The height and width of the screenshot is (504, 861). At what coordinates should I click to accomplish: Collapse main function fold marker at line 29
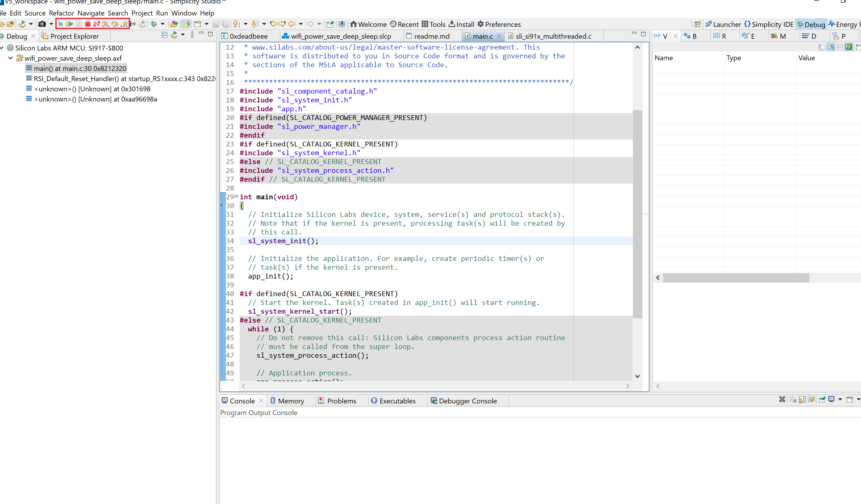click(236, 196)
